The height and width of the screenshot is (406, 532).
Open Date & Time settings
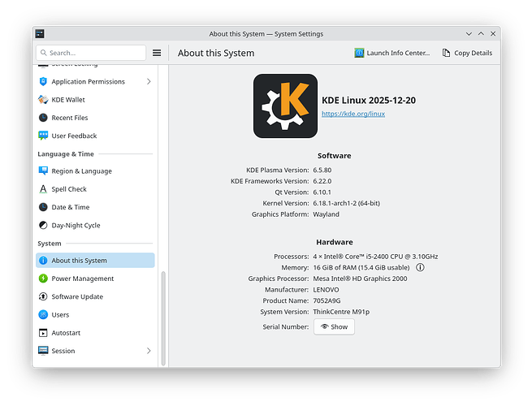click(70, 207)
